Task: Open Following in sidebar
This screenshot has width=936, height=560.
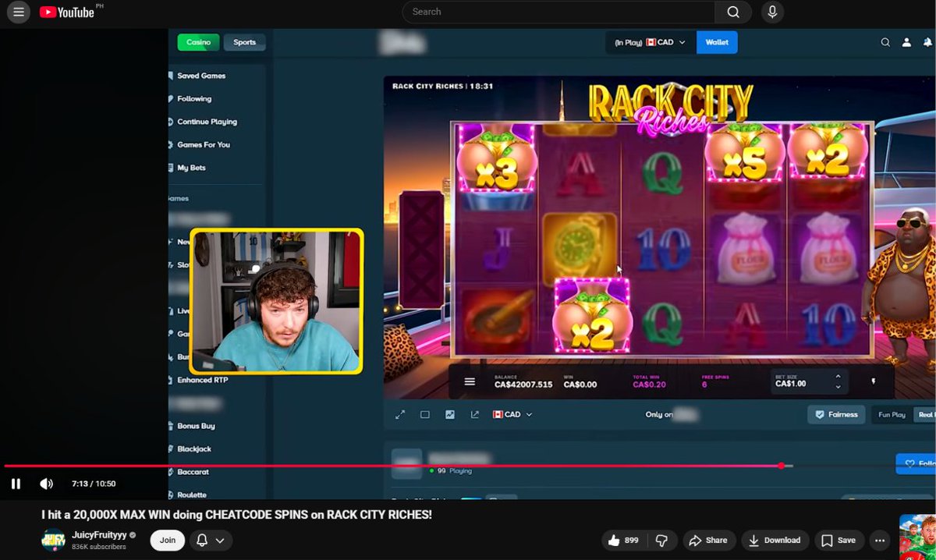Action: [x=194, y=98]
